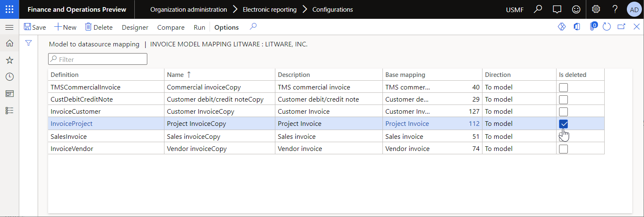
Task: Click Run in the action pane
Action: click(200, 27)
